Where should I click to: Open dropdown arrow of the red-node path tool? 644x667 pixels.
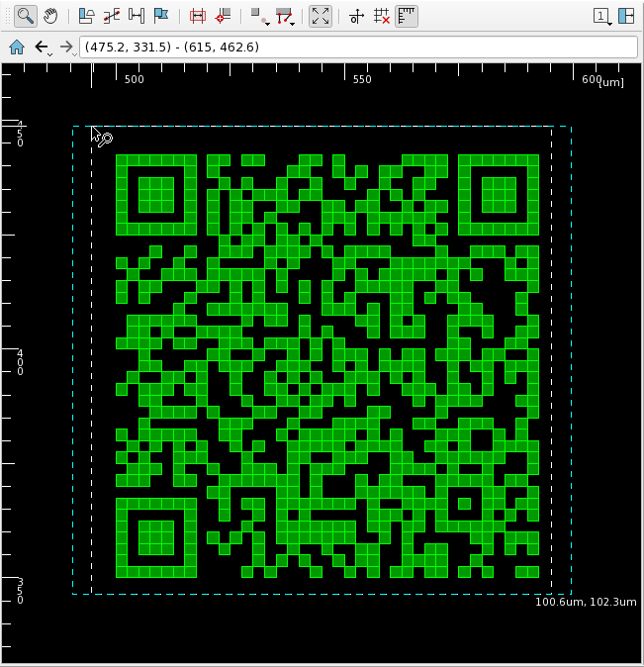[x=293, y=24]
